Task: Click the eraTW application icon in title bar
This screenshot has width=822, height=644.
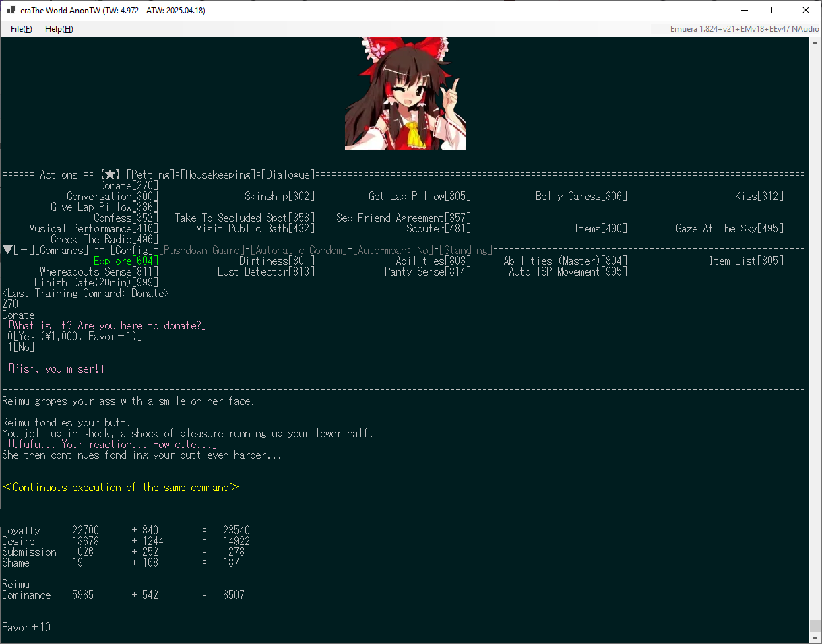Action: 11,11
